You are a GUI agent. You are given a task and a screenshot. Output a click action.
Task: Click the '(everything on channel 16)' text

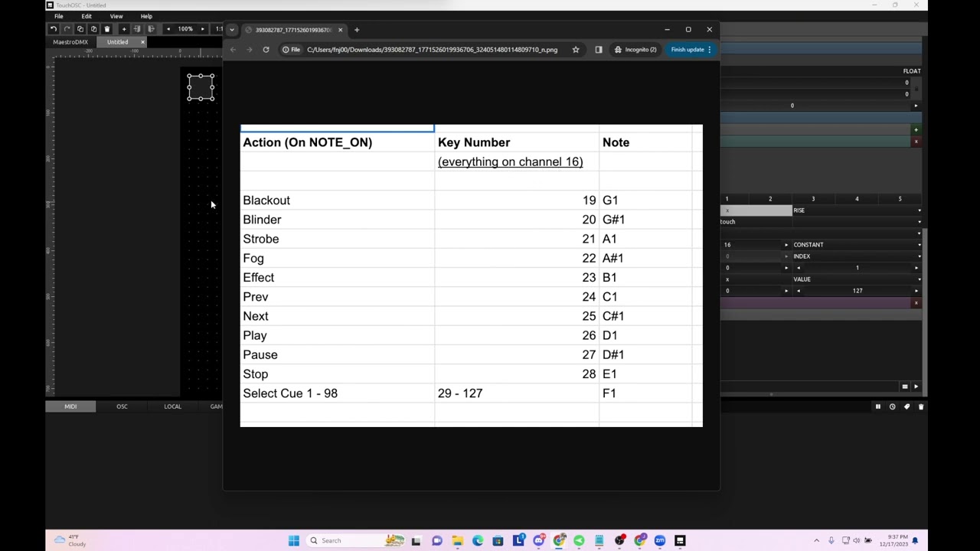point(510,161)
